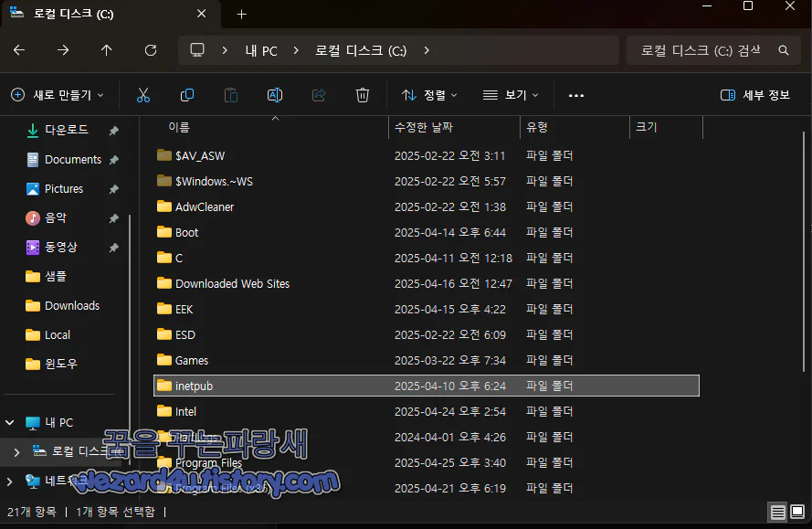Click the Paste icon in the toolbar
The image size is (812, 529).
230,94
